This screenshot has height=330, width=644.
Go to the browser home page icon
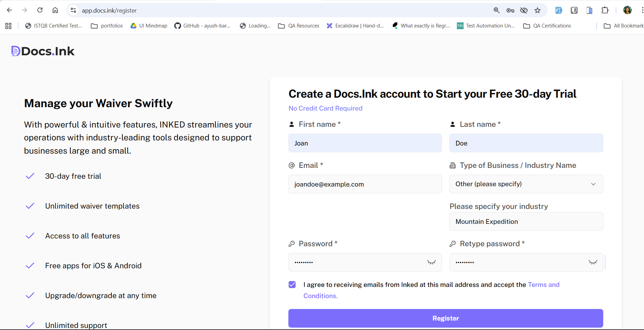[55, 10]
